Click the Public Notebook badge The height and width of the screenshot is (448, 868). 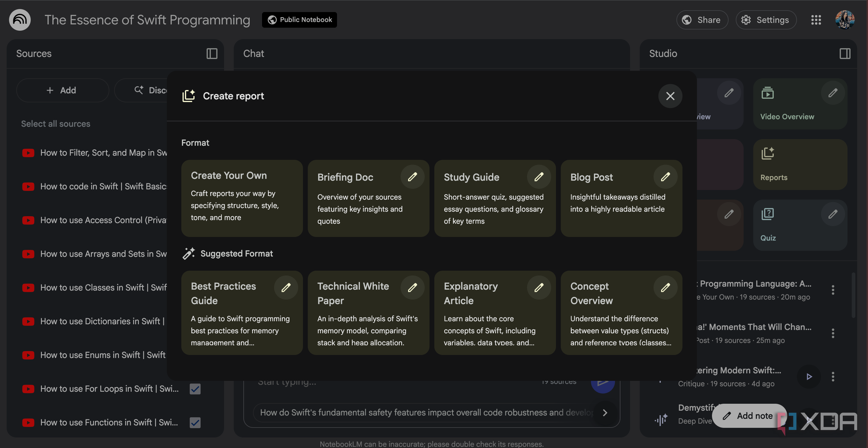[x=299, y=20]
